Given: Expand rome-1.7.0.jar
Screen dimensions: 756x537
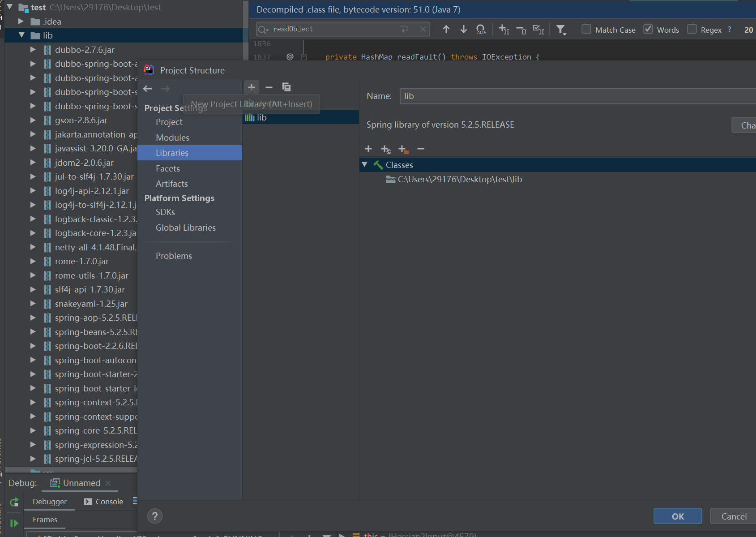Looking at the screenshot, I should click(33, 261).
